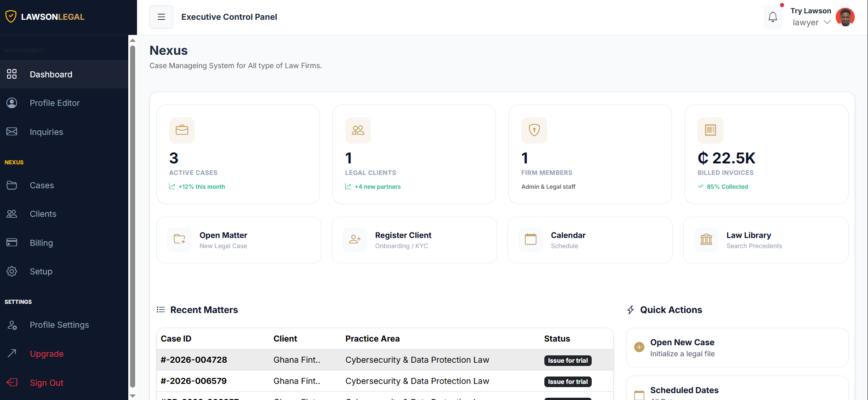The height and width of the screenshot is (400, 868).
Task: Click the '85% Collected' text
Action: (727, 187)
